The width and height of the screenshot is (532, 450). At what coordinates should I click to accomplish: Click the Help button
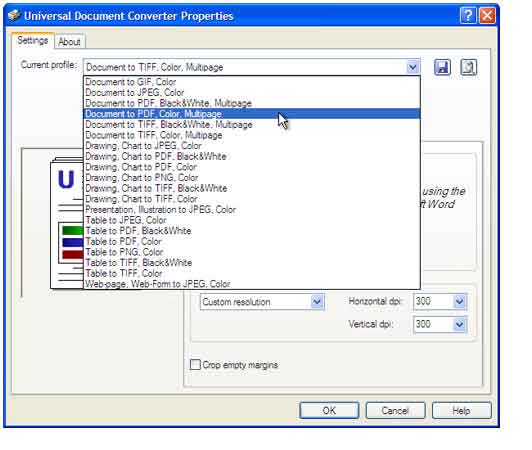click(461, 410)
